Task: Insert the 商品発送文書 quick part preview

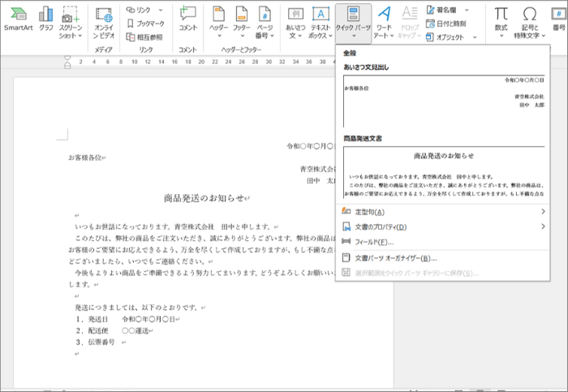Action: pos(444,172)
